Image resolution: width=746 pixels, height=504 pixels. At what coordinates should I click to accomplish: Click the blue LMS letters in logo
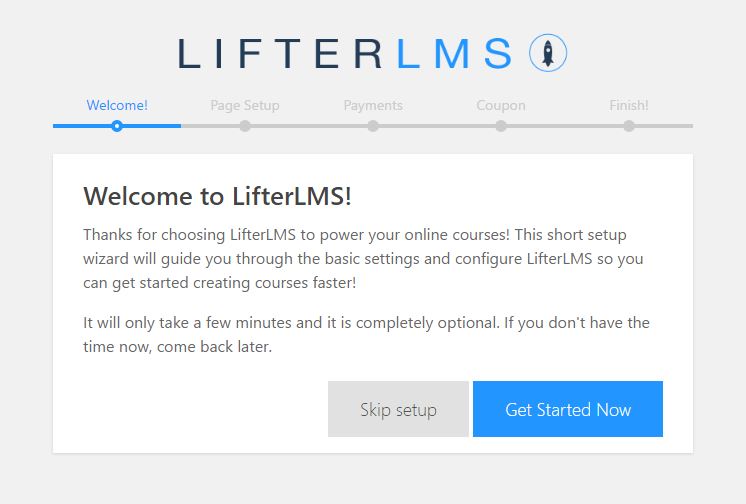click(x=454, y=54)
